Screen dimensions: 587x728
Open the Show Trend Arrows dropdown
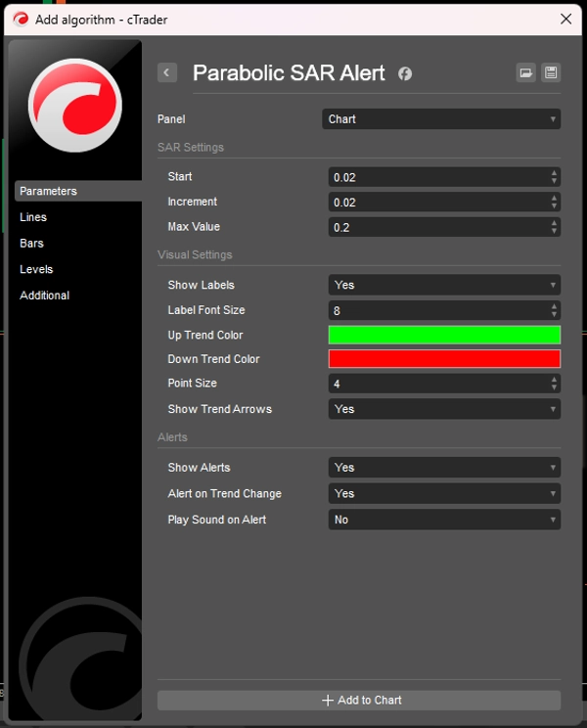pyautogui.click(x=444, y=409)
